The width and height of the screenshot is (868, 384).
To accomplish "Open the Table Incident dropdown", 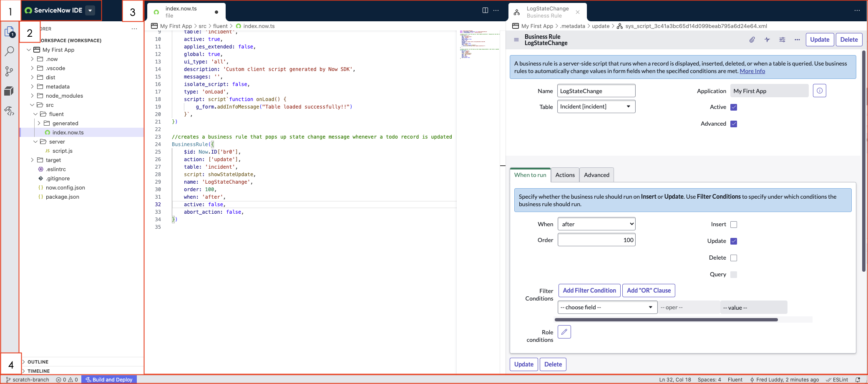I will (596, 106).
